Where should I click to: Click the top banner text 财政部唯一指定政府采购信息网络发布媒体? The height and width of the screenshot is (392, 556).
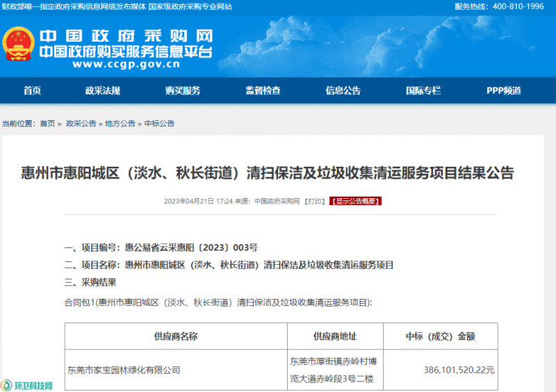coord(74,7)
